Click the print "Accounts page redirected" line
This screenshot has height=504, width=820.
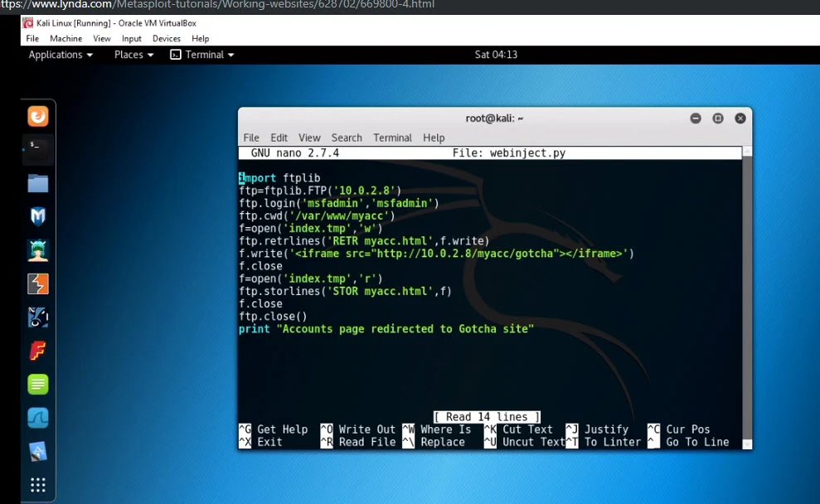(x=386, y=329)
